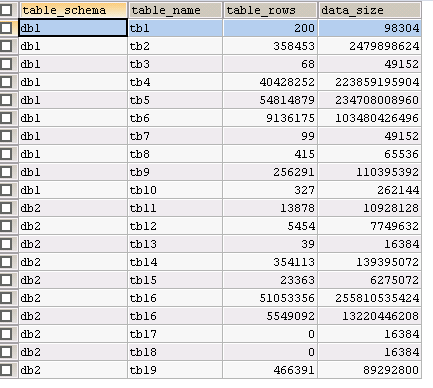Click the data_size cell showing 234708008960
The image size is (433, 388).
point(370,100)
